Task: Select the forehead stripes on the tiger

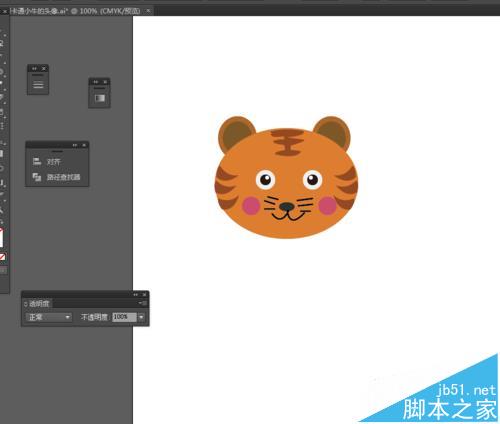Action: click(288, 143)
